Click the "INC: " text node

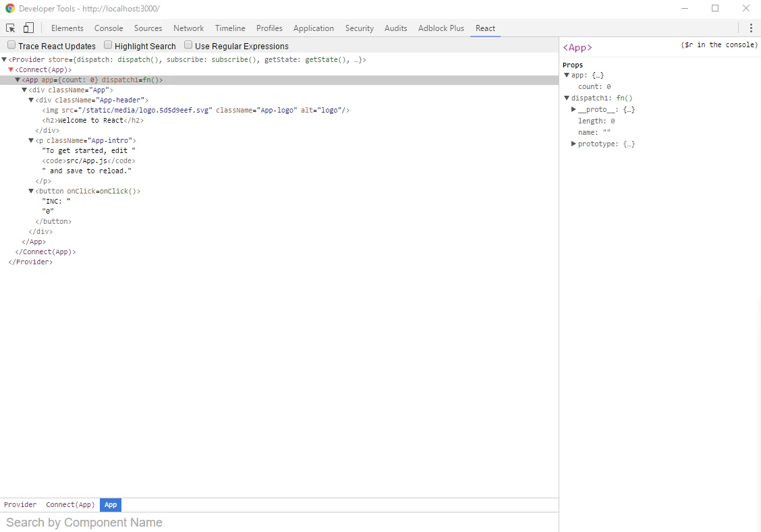click(x=56, y=201)
